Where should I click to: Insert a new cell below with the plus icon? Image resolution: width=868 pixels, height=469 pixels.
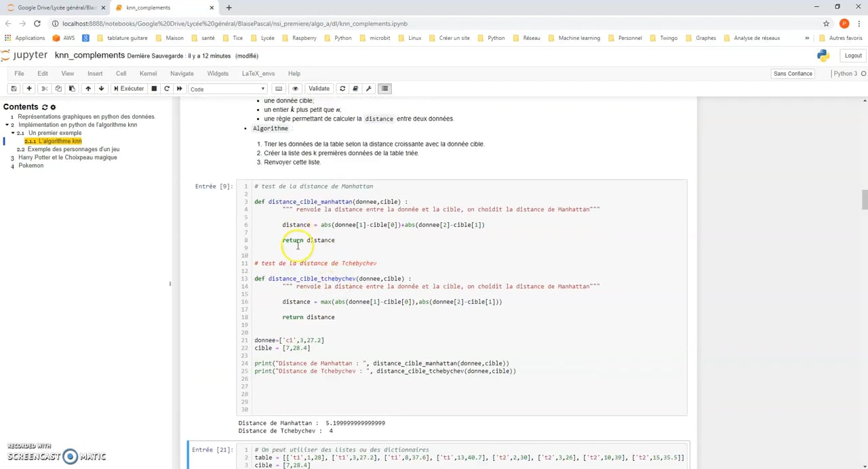point(28,89)
